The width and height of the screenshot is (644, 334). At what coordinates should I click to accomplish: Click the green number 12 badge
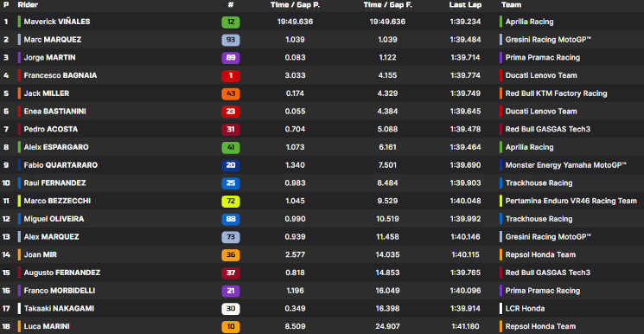click(231, 22)
